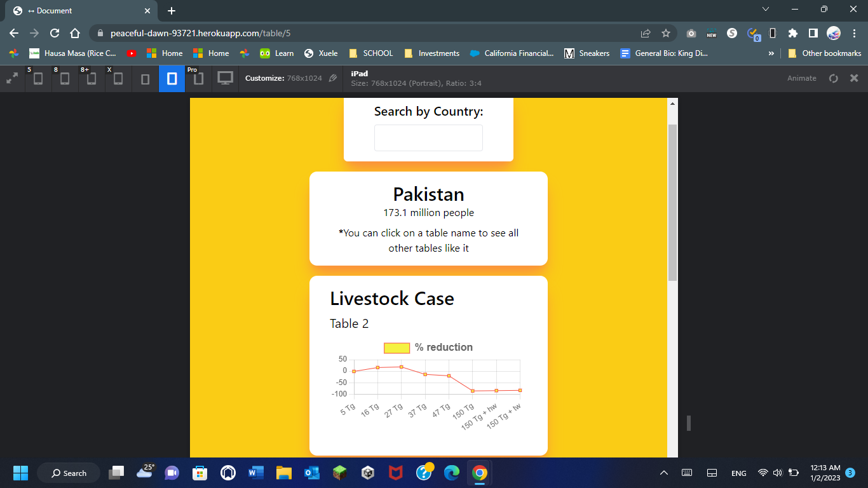Click the 150 Tg data point on chart

tap(472, 391)
